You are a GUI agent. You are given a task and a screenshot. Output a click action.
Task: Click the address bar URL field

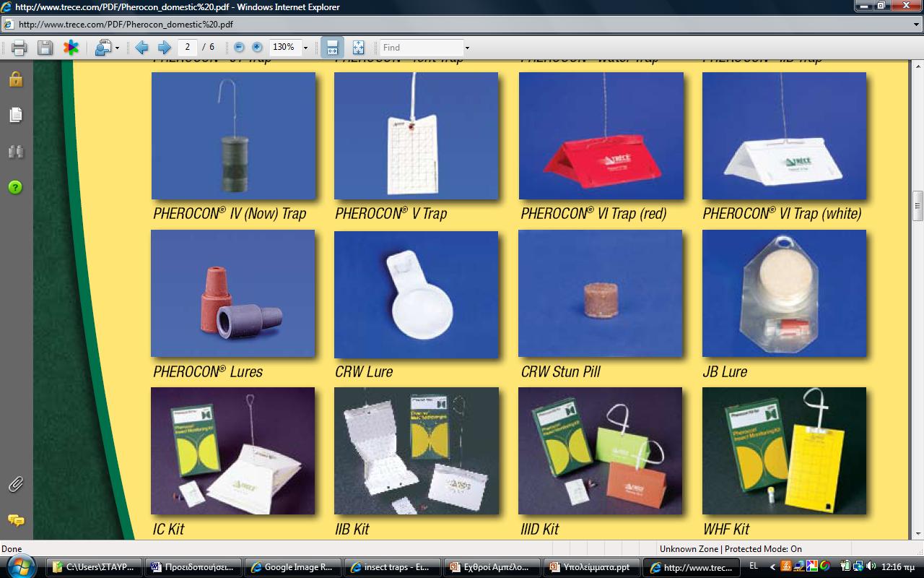462,24
